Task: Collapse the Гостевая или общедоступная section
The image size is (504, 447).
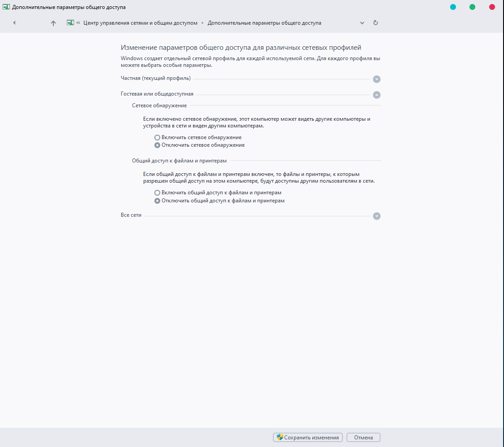Action: click(377, 95)
